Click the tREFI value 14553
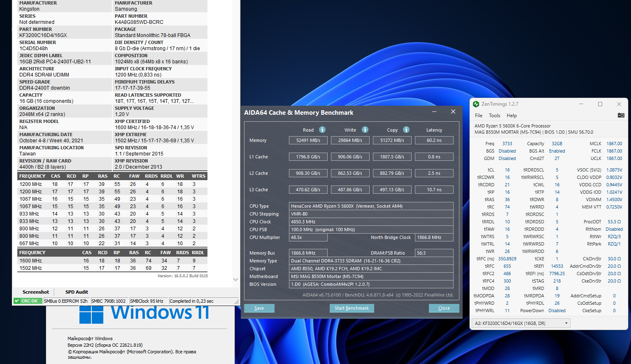This screenshot has height=364, width=631. pyautogui.click(x=557, y=266)
